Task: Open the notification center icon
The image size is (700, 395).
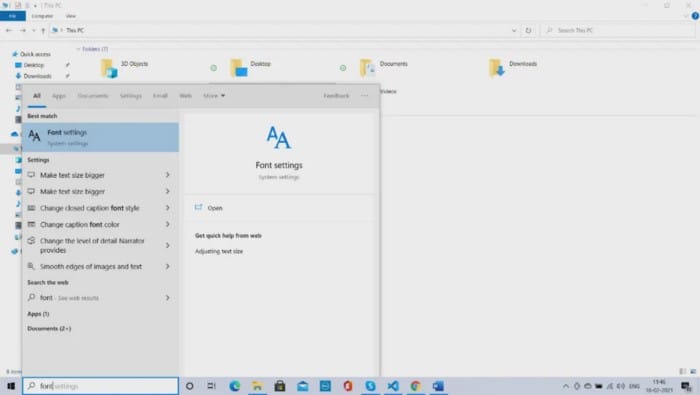Action: click(x=686, y=386)
